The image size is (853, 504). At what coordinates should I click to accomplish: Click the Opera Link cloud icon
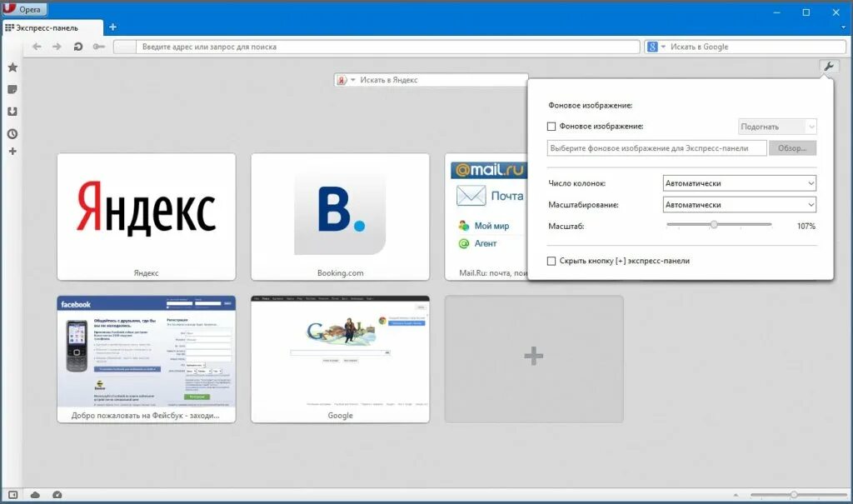pyautogui.click(x=35, y=495)
